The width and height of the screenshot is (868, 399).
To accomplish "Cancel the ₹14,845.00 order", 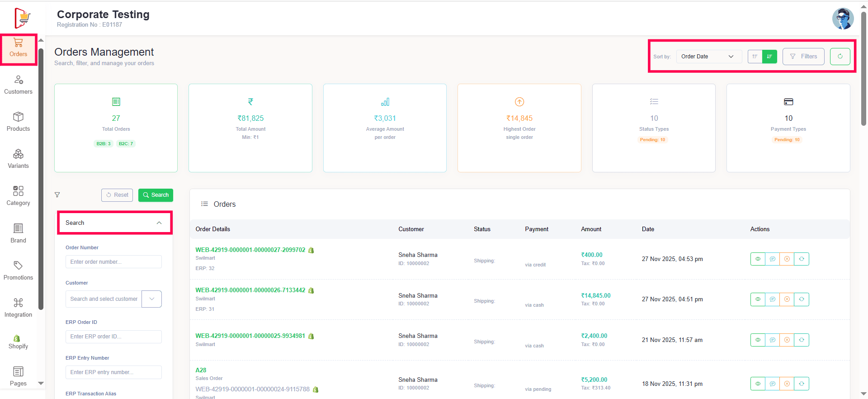I will tap(787, 299).
